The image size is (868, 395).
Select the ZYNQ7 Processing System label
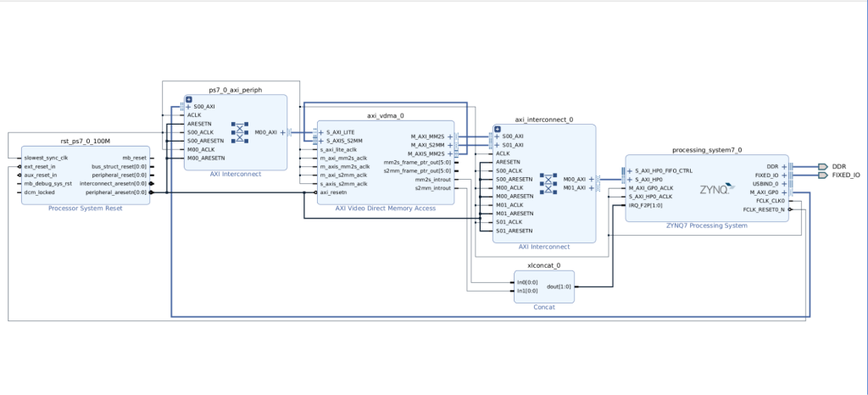point(707,225)
